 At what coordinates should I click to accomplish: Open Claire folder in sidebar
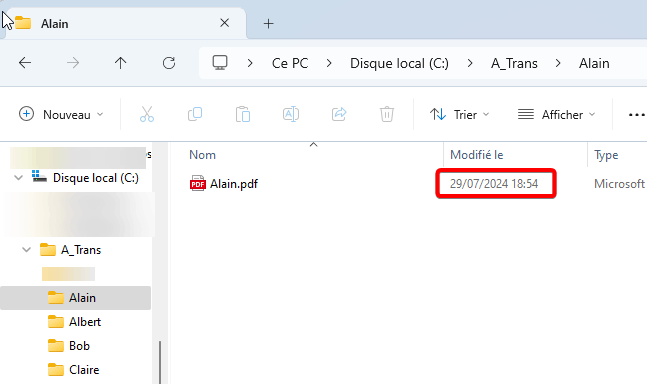[84, 370]
